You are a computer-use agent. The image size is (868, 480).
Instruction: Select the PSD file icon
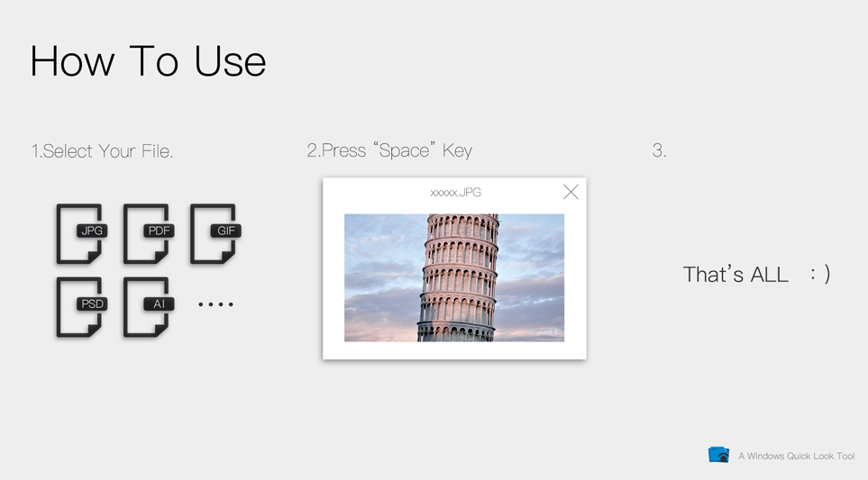coord(81,306)
